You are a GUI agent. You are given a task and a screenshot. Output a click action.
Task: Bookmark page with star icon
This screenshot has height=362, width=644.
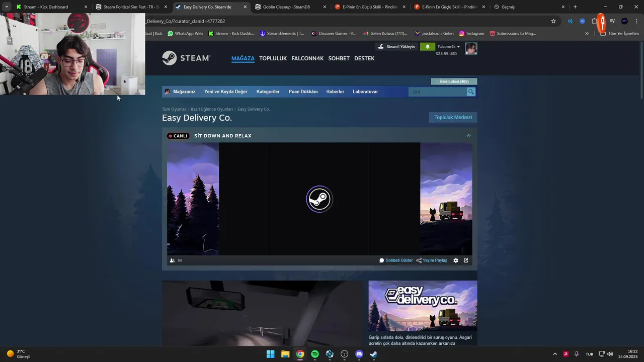(553, 21)
